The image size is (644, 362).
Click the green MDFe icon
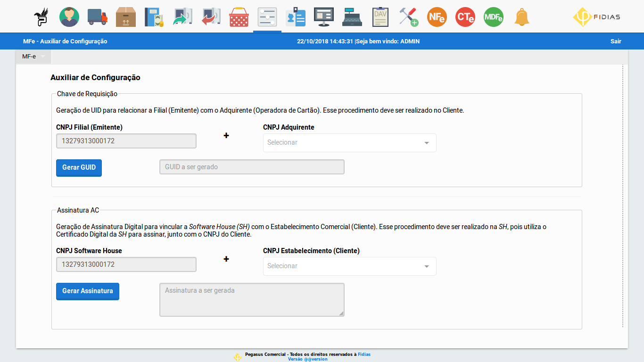[494, 17]
